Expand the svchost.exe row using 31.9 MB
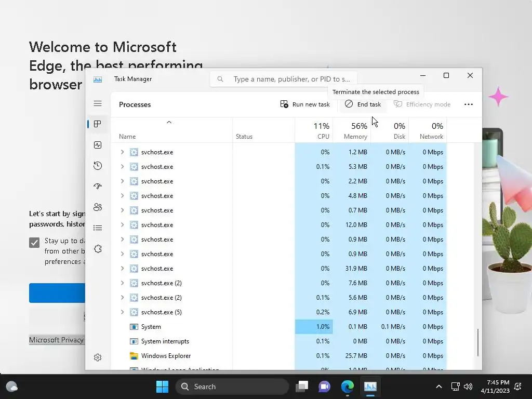 pyautogui.click(x=122, y=269)
